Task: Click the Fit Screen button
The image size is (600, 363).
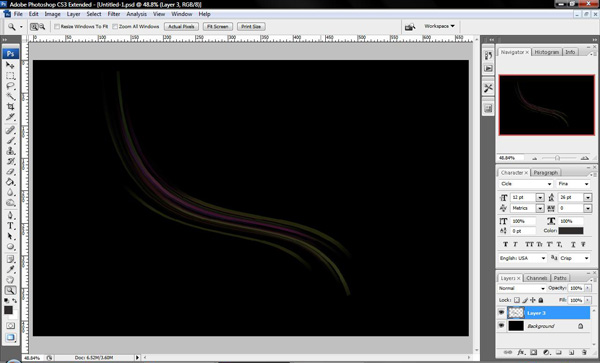Action: (x=218, y=26)
